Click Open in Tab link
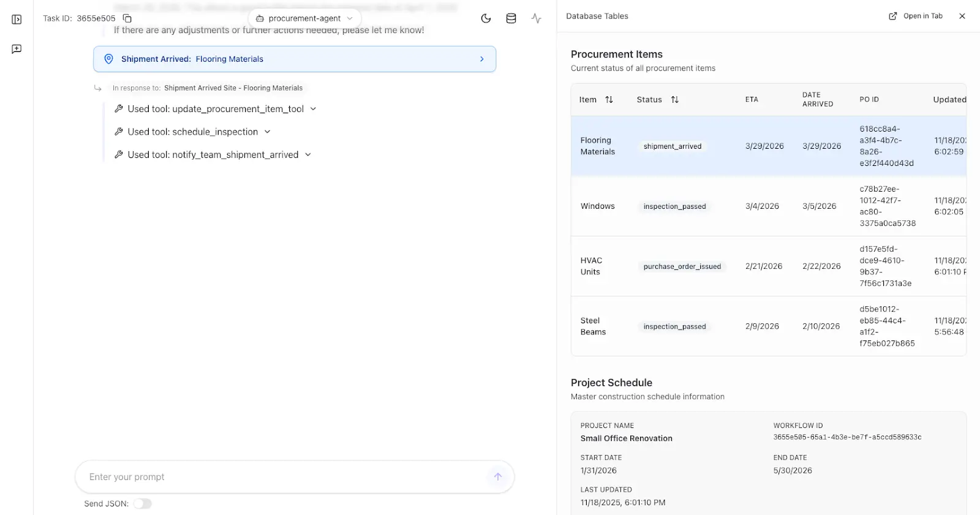 click(916, 16)
